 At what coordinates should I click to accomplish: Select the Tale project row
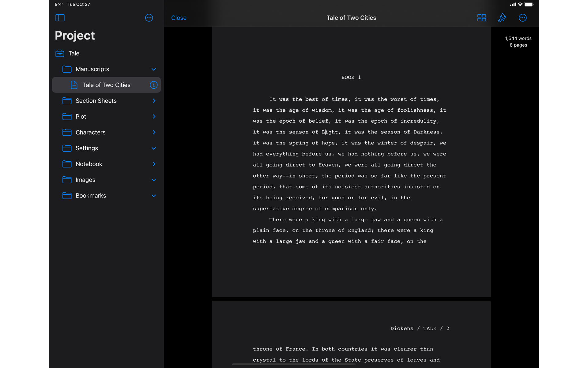(x=106, y=53)
